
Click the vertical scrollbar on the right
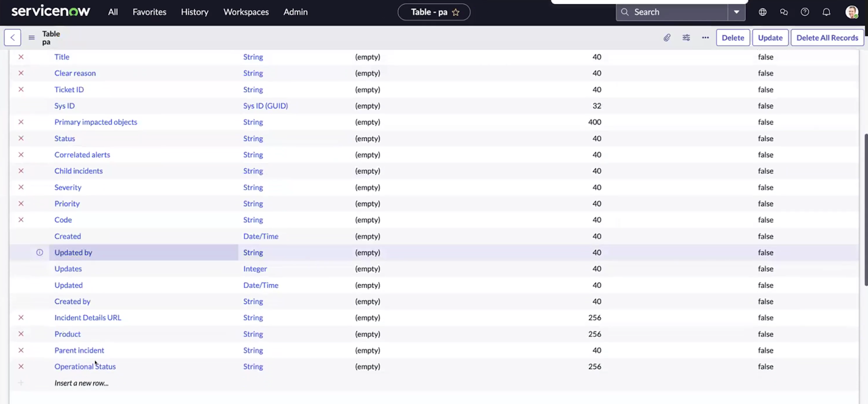[x=866, y=210]
